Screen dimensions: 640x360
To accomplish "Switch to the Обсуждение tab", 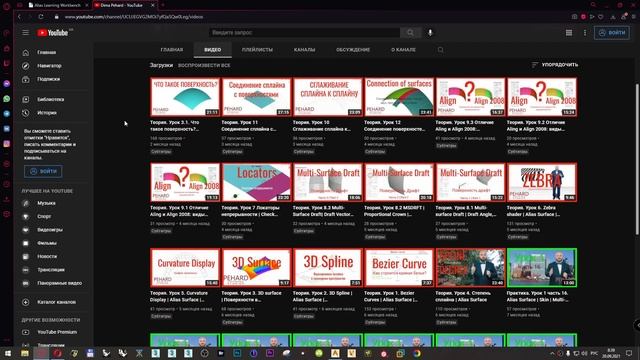I will (x=353, y=50).
